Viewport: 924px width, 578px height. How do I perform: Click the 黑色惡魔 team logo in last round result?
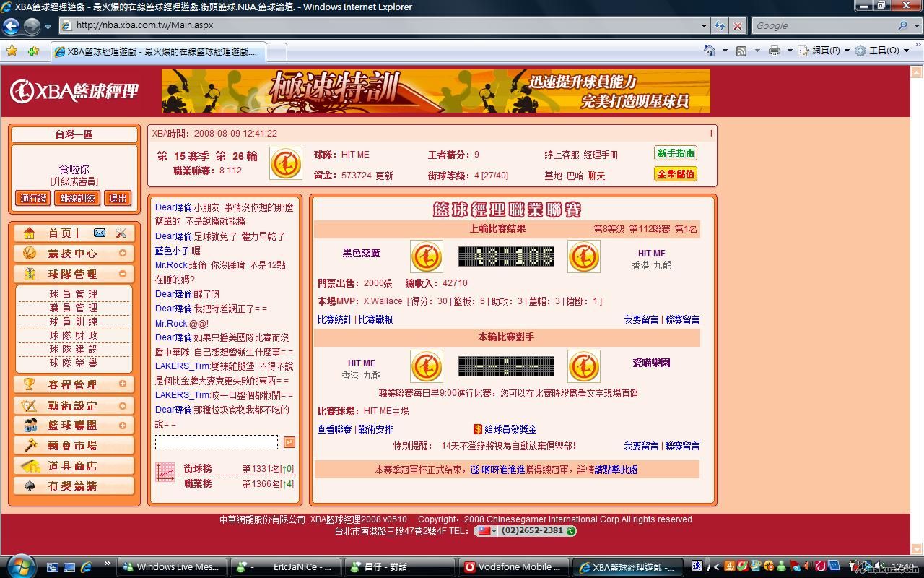tap(426, 256)
